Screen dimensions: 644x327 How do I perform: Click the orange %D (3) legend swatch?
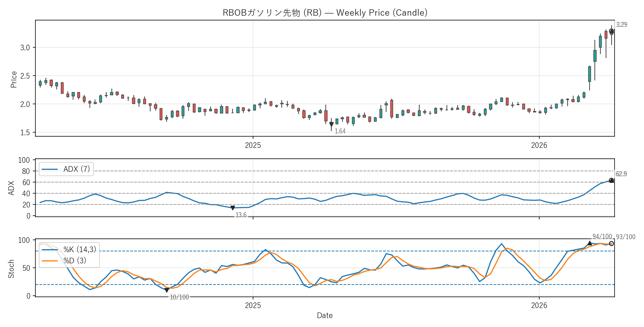[50, 261]
